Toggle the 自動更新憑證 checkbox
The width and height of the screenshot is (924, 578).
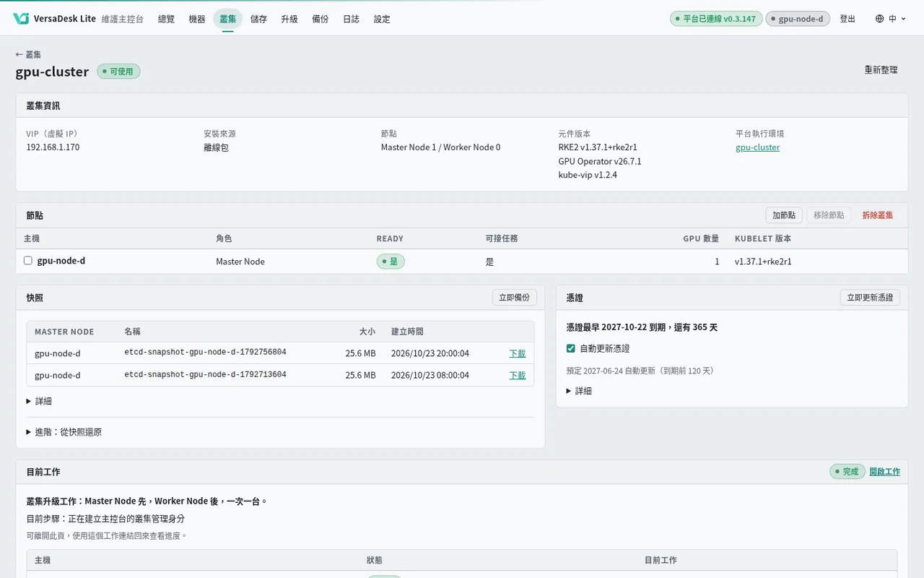571,348
